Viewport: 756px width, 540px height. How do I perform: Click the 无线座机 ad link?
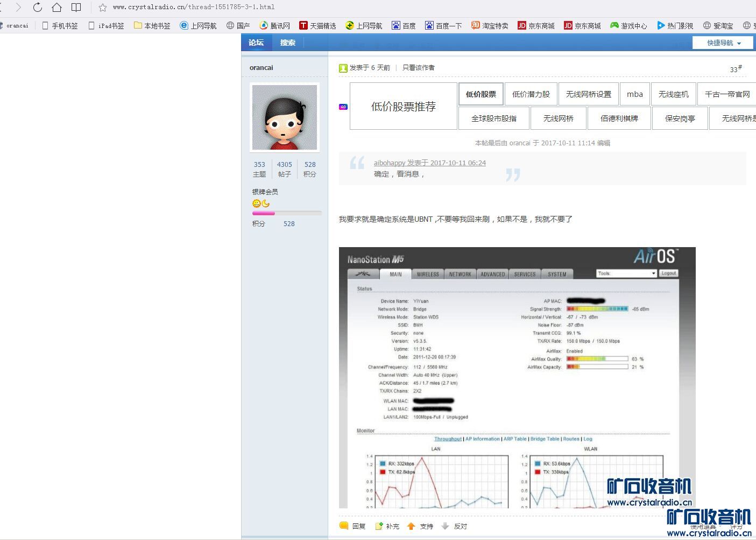point(674,94)
